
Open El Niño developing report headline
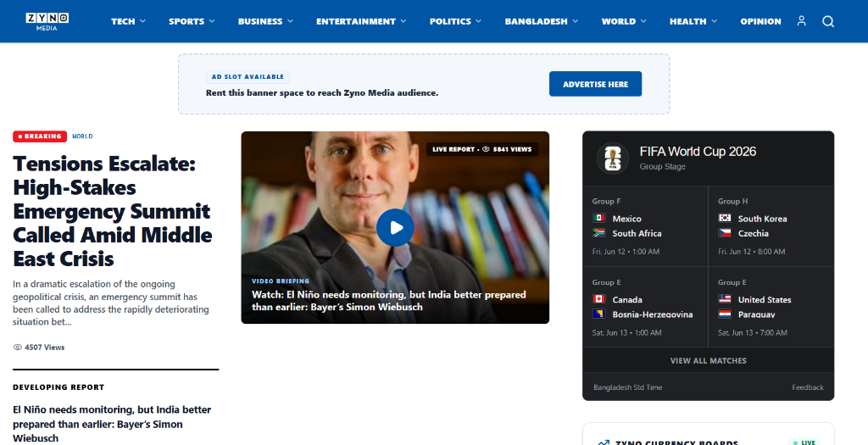click(112, 424)
